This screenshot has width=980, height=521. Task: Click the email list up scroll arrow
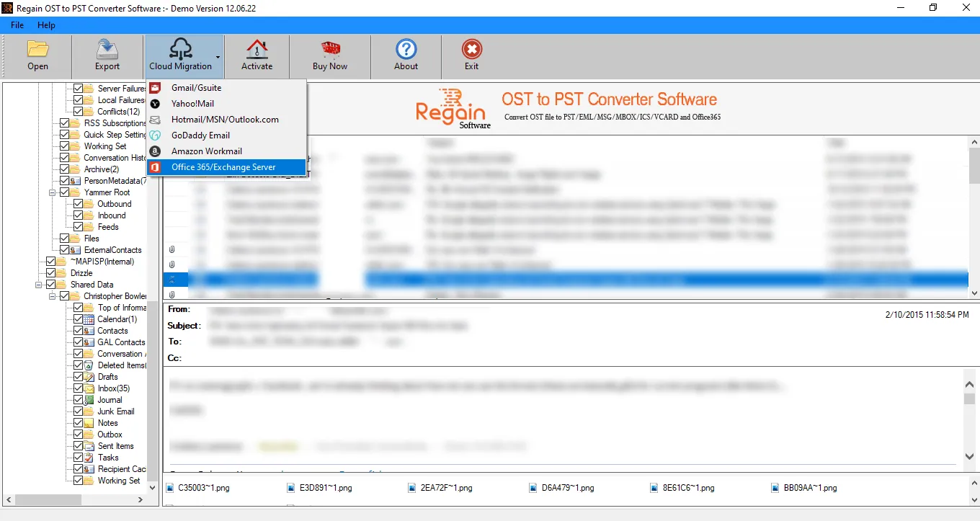point(974,142)
